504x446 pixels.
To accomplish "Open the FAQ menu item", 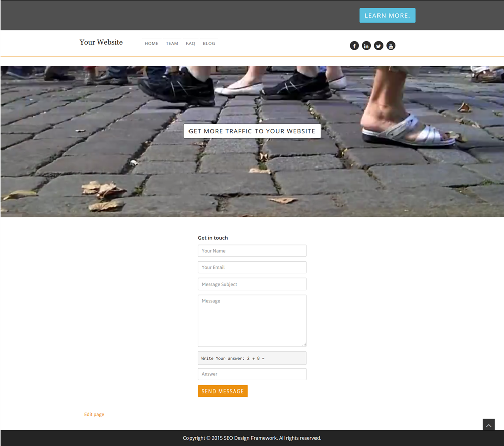I will pyautogui.click(x=191, y=44).
